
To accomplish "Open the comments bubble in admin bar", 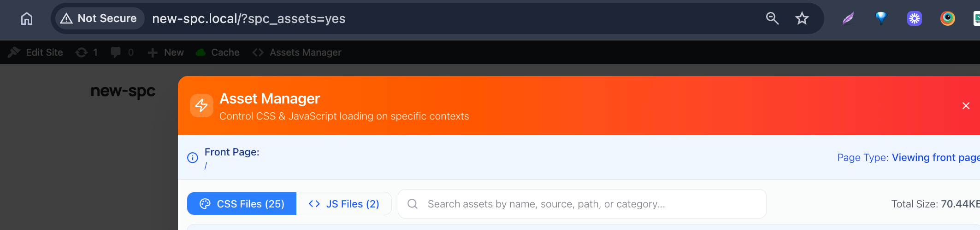I will click(x=122, y=52).
